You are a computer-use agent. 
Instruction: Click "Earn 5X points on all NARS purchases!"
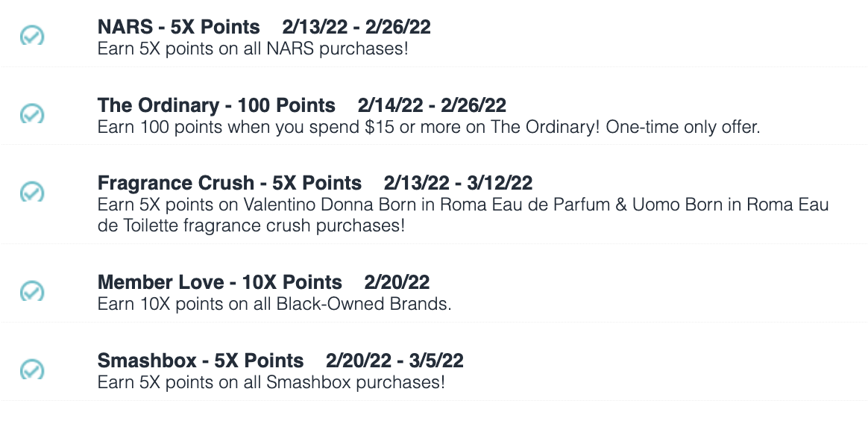[253, 49]
